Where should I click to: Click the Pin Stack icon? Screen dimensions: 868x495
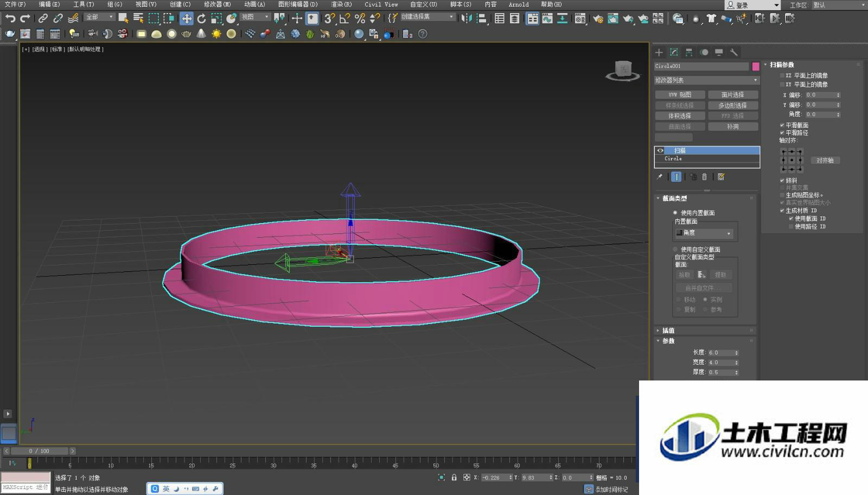(660, 176)
